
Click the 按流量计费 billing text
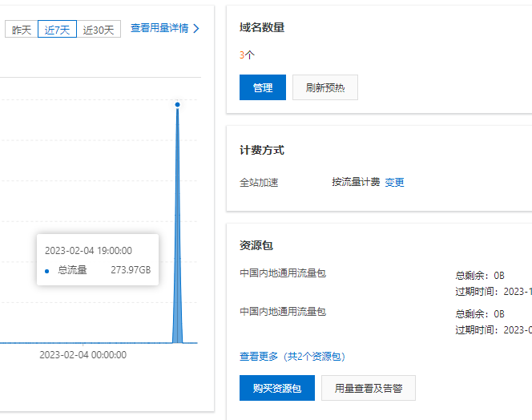356,183
